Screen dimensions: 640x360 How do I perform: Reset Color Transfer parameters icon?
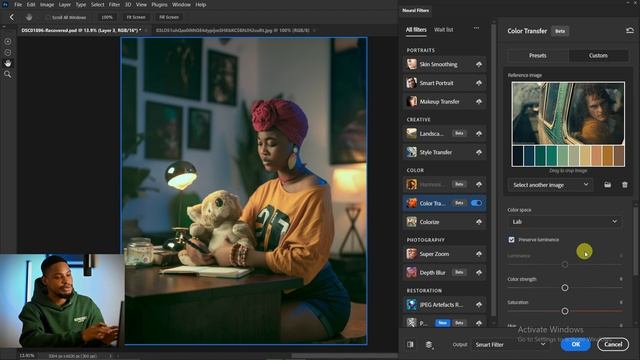[x=629, y=31]
